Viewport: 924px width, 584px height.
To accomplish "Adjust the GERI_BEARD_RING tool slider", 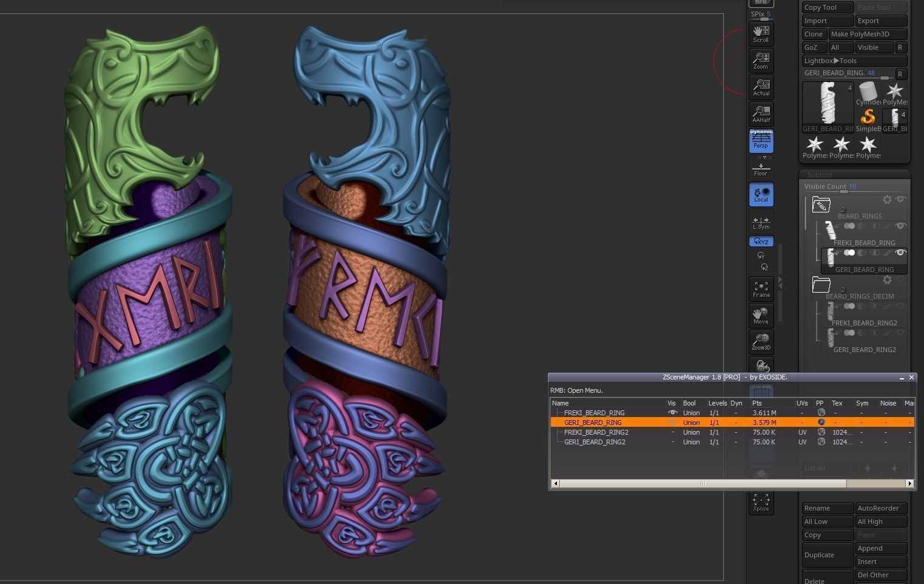I will 848,73.
